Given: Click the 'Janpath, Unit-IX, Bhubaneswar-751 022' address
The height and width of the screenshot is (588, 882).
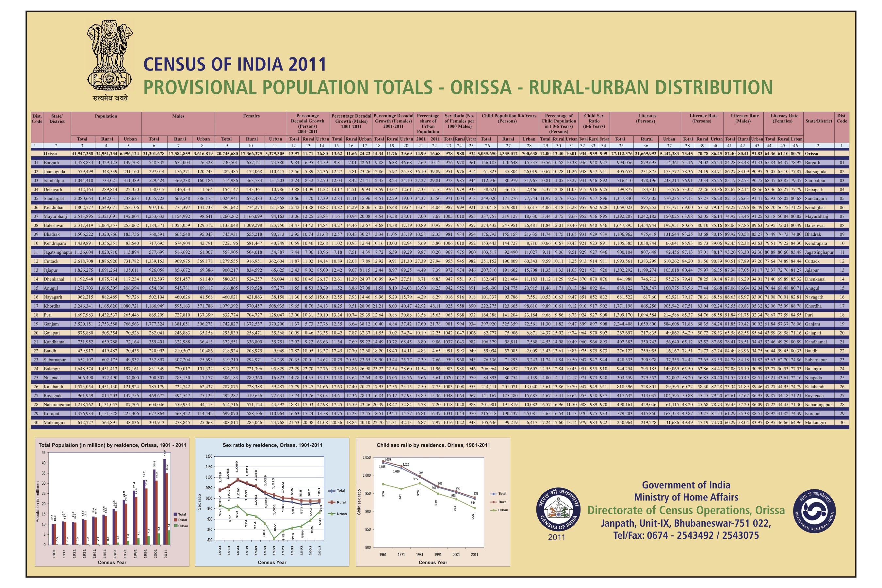Looking at the screenshot, I should 686,523.
